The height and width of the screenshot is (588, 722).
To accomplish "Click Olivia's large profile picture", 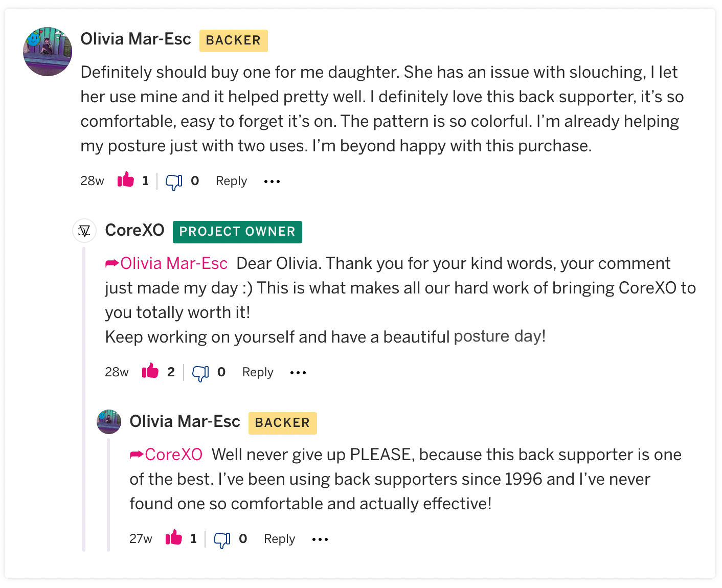I will point(48,52).
